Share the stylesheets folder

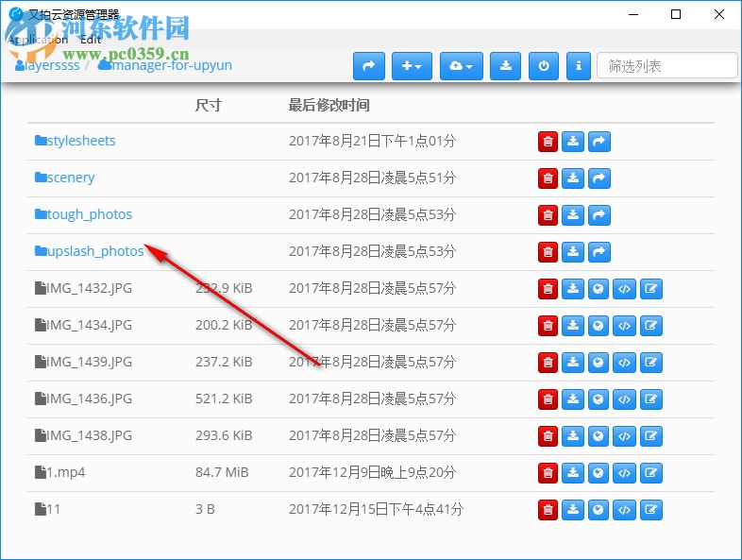(599, 142)
